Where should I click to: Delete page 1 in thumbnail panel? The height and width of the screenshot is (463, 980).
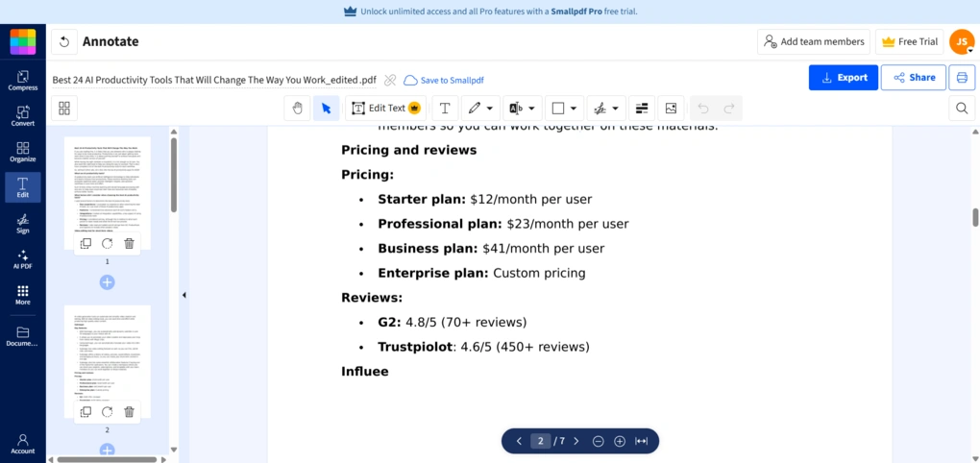point(129,244)
